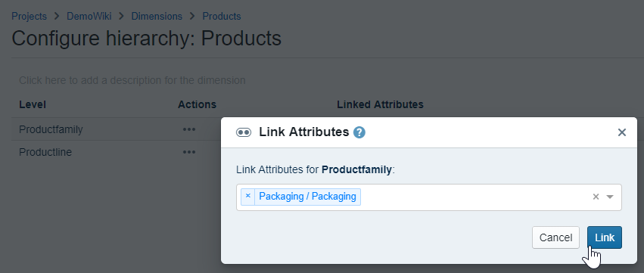This screenshot has height=273, width=644.
Task: Expand the attributes dropdown arrow
Action: [610, 197]
